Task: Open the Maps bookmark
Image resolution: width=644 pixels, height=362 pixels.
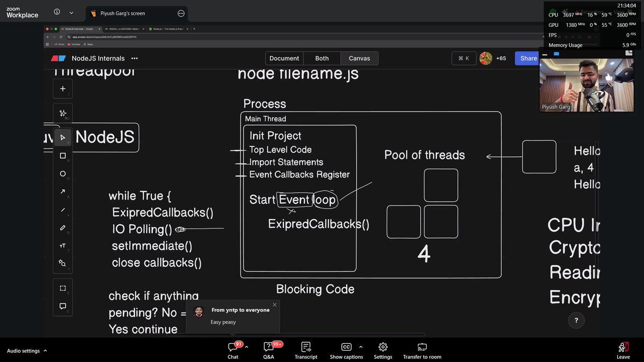Action: (88, 44)
